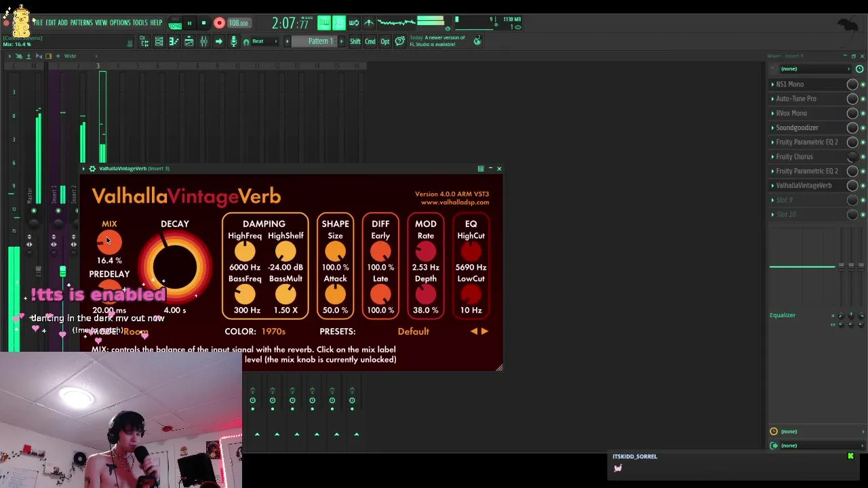Open the EDIT menu
This screenshot has width=868, height=488.
click(51, 23)
